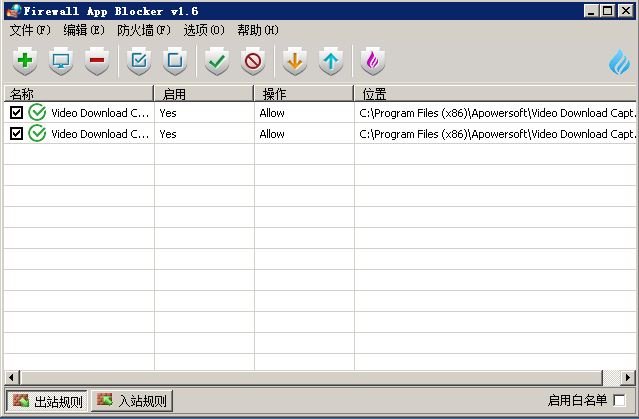
Task: Close the Firewall App Blocker window
Action: click(x=626, y=11)
